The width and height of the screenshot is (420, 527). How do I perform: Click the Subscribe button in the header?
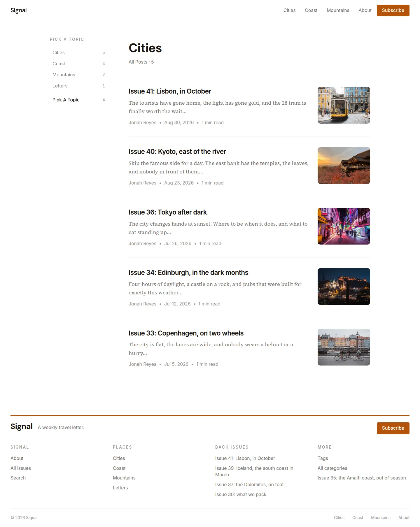(393, 10)
